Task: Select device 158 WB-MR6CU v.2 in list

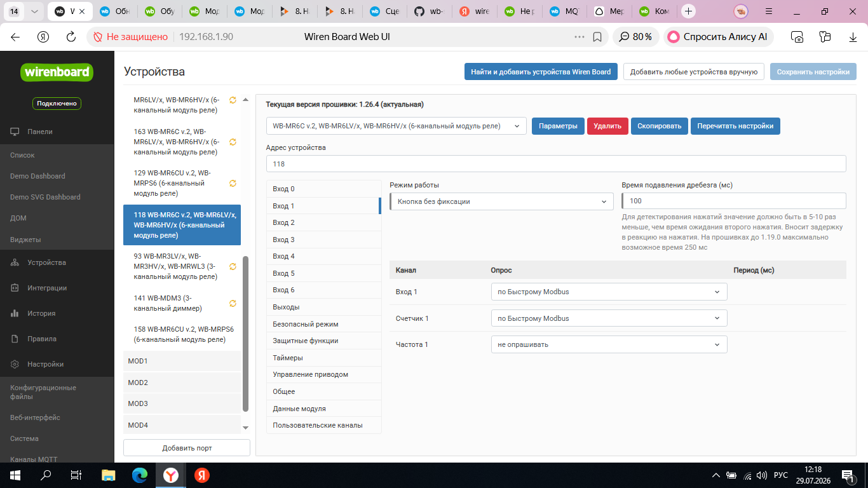Action: tap(182, 334)
